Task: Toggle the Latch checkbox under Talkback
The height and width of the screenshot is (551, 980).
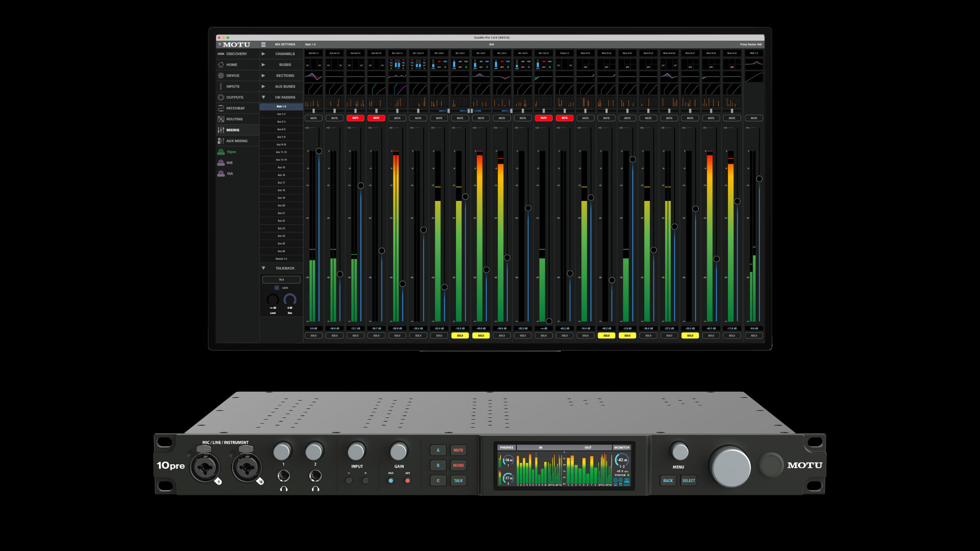Action: tap(277, 288)
